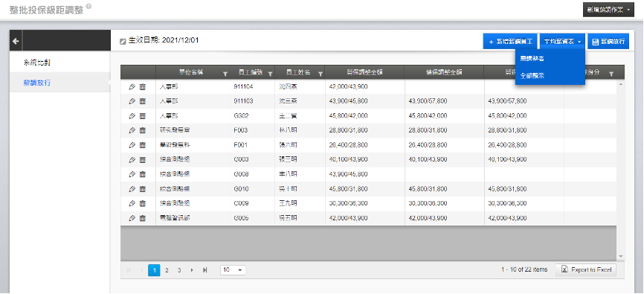Edit the row for employee 911104
644x294 pixels.
click(x=132, y=87)
